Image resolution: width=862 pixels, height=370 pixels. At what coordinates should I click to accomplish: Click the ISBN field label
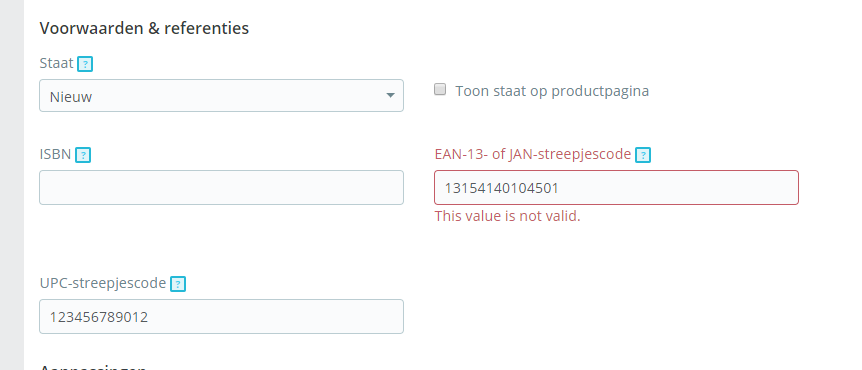click(55, 154)
